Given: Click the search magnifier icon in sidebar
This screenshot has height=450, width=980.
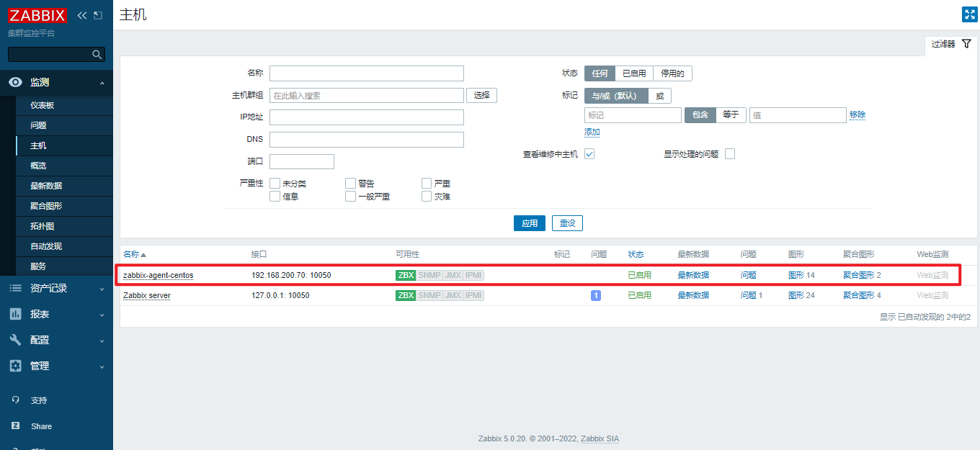Looking at the screenshot, I should [97, 55].
